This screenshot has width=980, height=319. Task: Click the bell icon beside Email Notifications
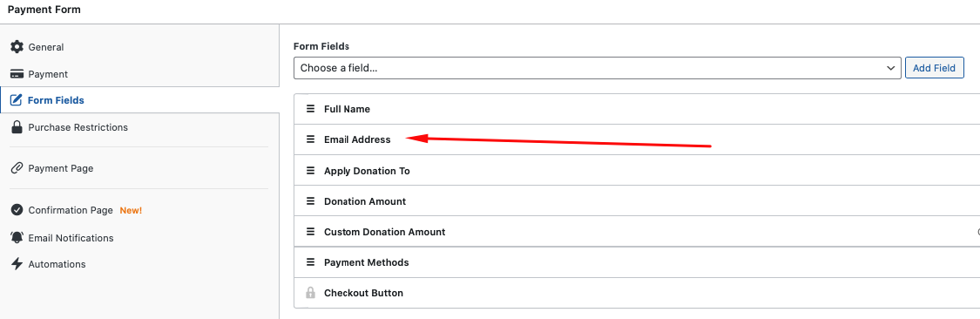(17, 238)
